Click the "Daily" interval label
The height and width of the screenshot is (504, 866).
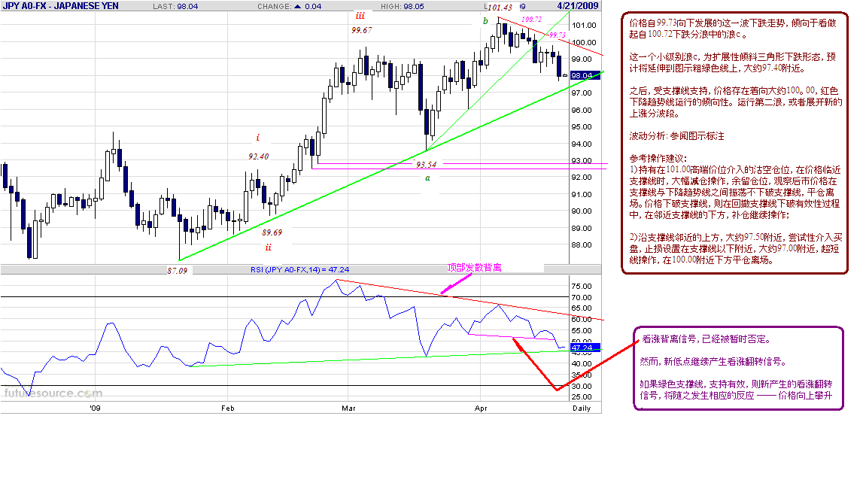[582, 408]
